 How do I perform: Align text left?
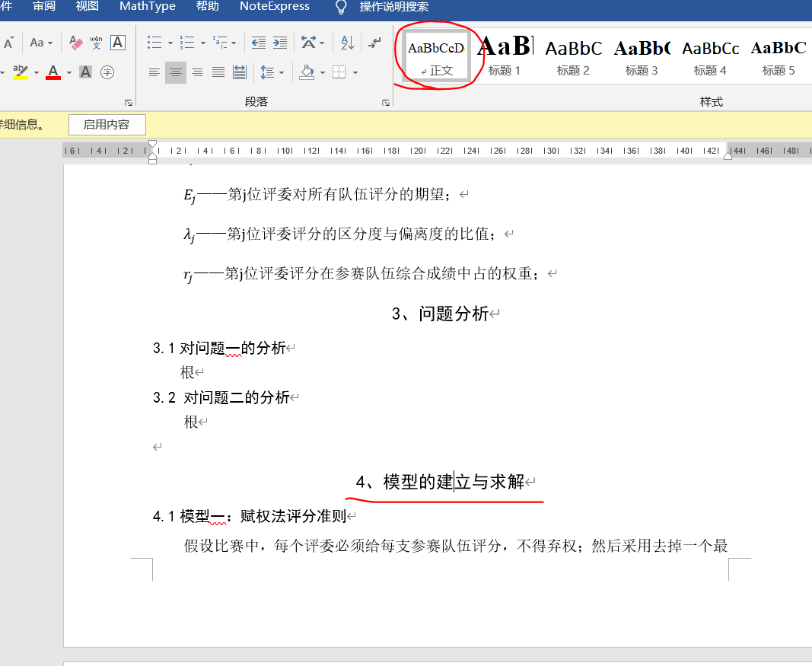154,72
